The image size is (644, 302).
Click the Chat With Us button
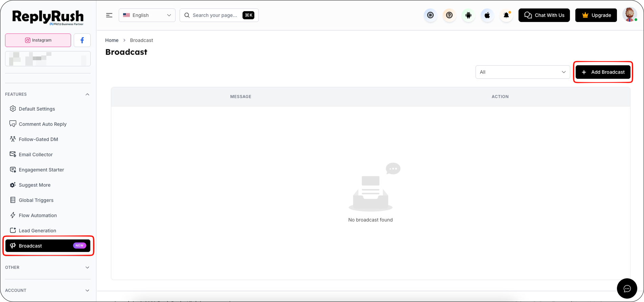(x=544, y=15)
